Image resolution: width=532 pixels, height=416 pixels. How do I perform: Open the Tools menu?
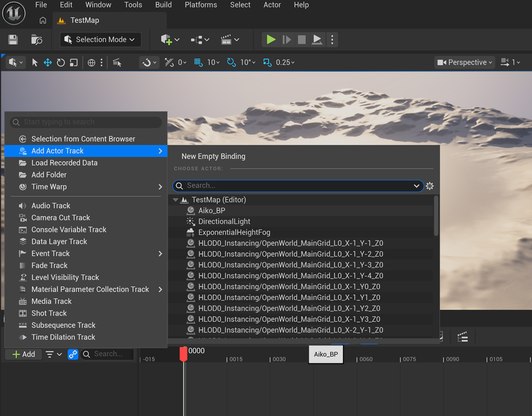tap(133, 5)
